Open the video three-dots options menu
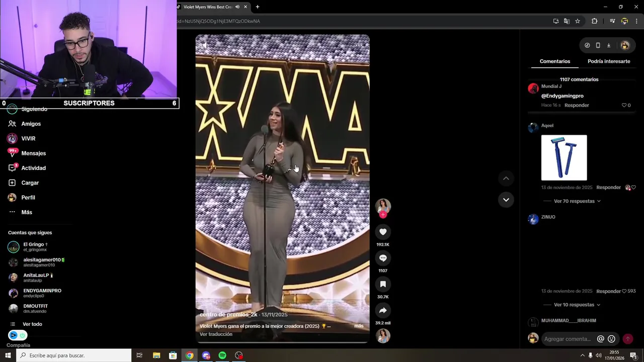 [359, 45]
